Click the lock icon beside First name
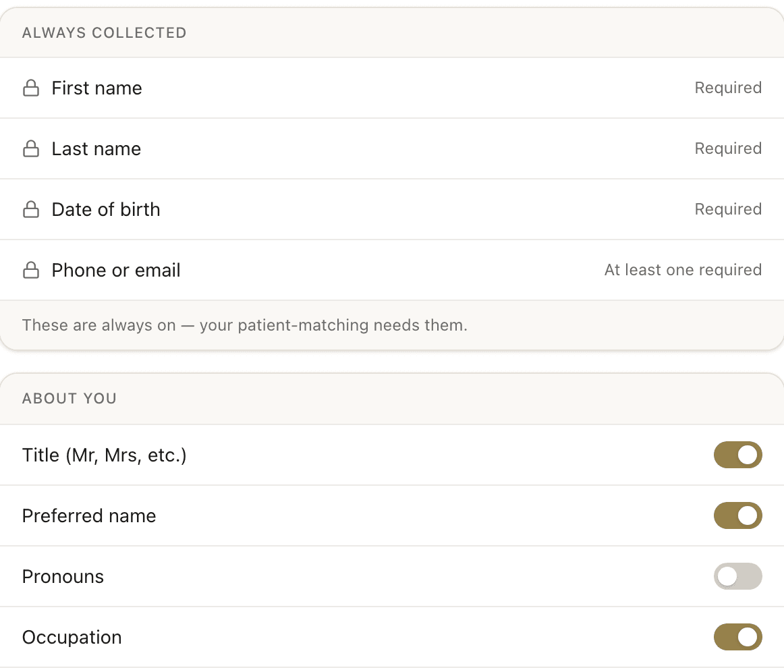This screenshot has height=672, width=784. pos(31,88)
